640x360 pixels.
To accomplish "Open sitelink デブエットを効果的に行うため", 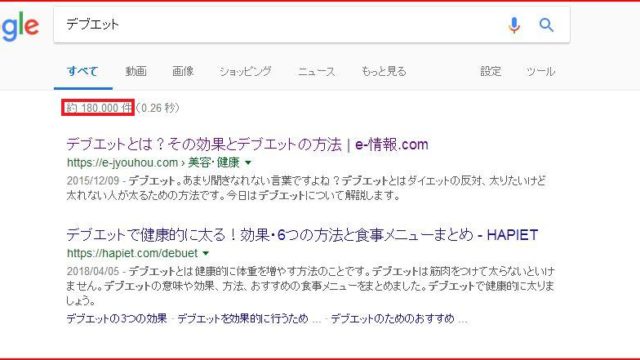I will [x=242, y=318].
